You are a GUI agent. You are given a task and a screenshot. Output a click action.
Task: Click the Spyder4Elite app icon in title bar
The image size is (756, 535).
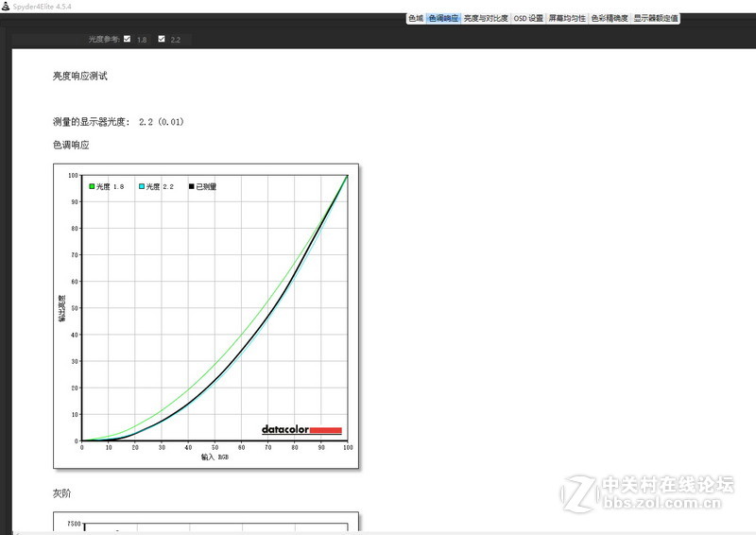[x=6, y=7]
